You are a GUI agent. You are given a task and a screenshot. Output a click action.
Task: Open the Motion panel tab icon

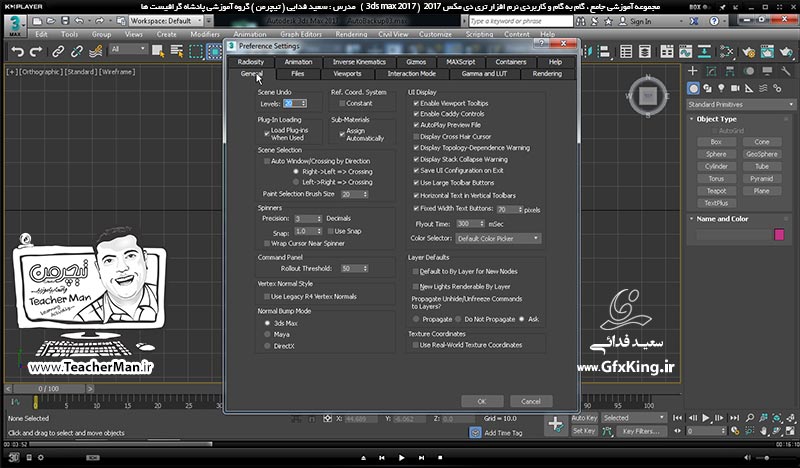tap(749, 71)
